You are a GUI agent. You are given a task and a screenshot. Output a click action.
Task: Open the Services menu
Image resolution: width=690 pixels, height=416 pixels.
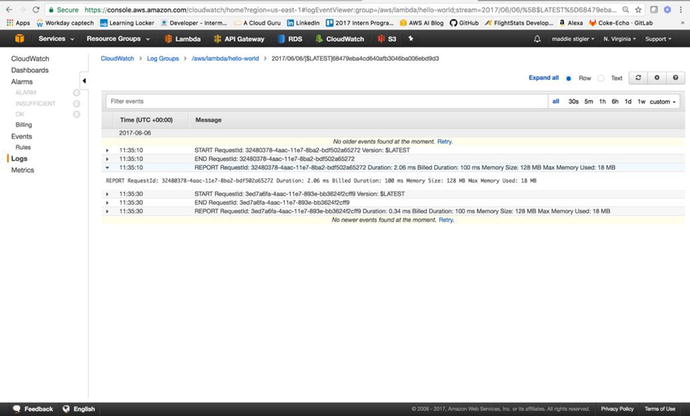point(55,38)
